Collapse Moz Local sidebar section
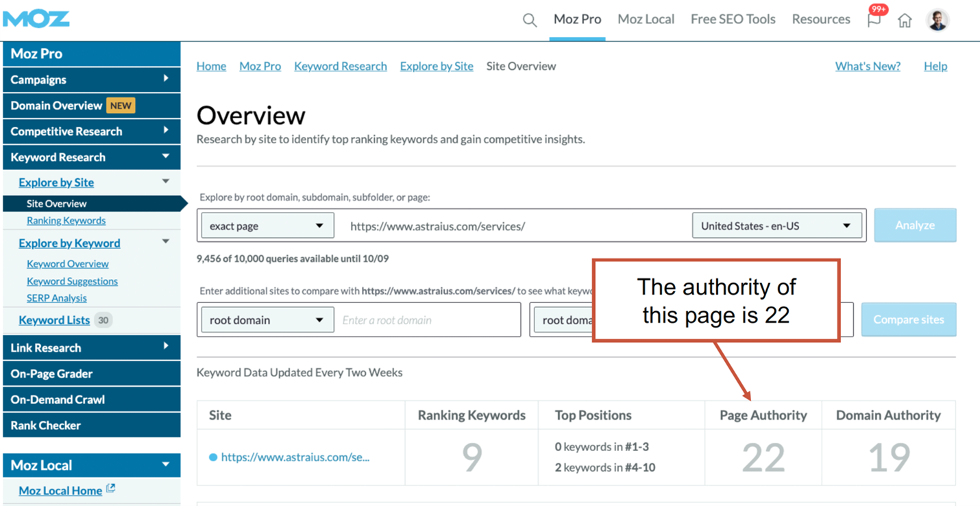The width and height of the screenshot is (980, 506). click(x=92, y=465)
